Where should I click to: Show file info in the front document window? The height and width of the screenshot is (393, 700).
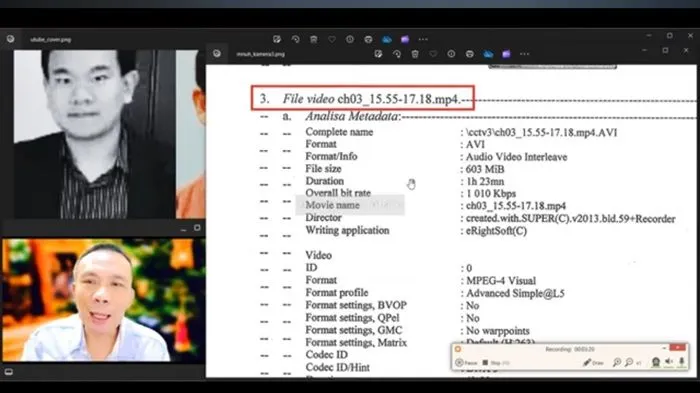451,54
